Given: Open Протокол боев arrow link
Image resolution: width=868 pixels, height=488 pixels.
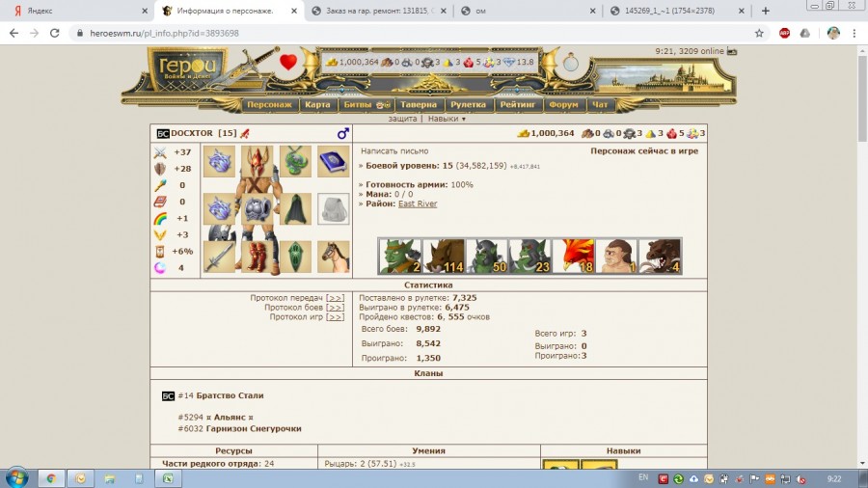Looking at the screenshot, I should coord(335,307).
